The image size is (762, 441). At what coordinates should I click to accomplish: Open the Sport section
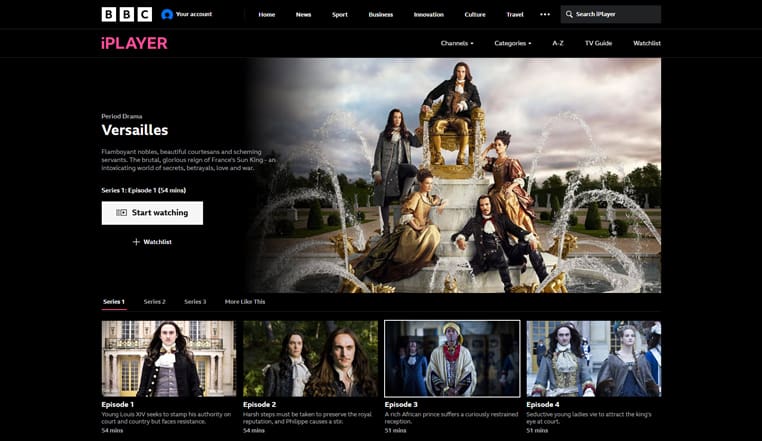340,15
